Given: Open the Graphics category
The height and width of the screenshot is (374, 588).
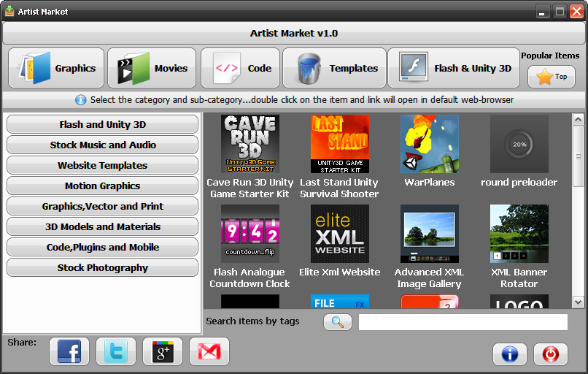Looking at the screenshot, I should 56,68.
